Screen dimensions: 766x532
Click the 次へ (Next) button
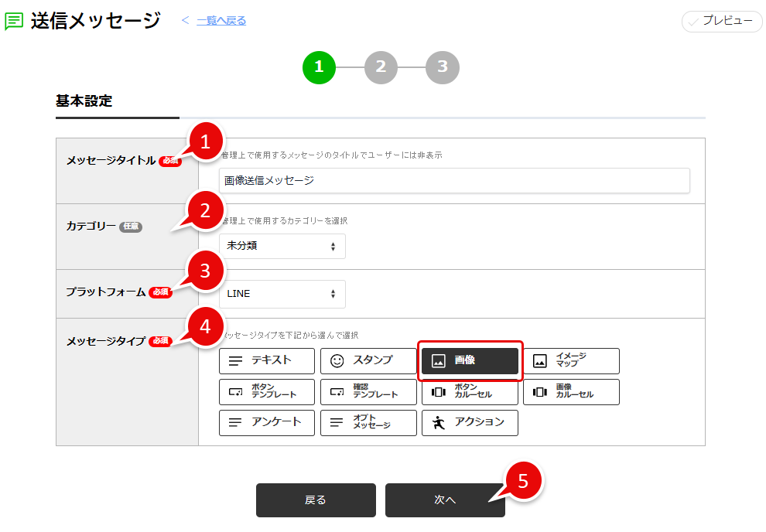(x=444, y=500)
